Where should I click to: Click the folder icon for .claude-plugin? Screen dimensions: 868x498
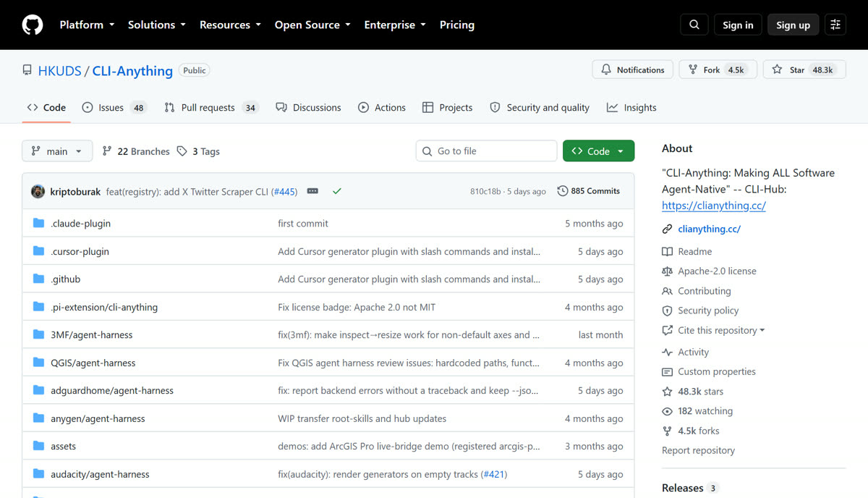38,223
